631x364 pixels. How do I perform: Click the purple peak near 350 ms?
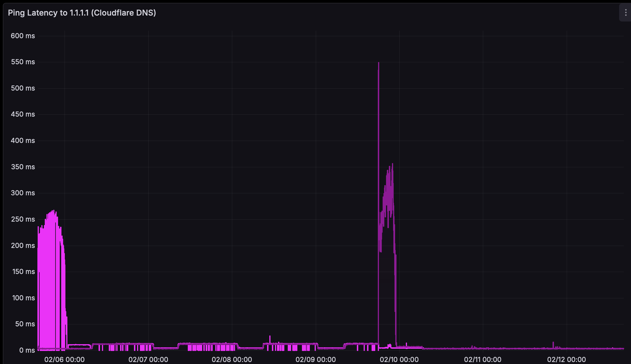tap(392, 164)
